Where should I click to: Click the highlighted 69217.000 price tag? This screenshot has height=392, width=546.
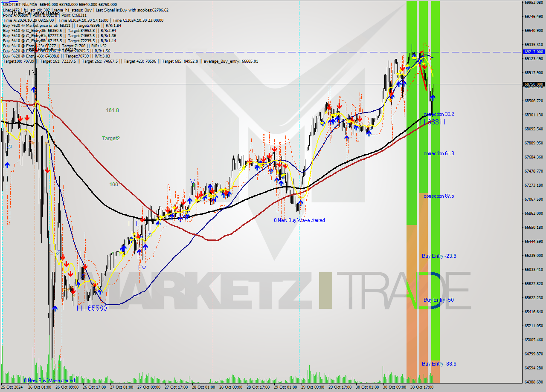pyautogui.click(x=533, y=52)
